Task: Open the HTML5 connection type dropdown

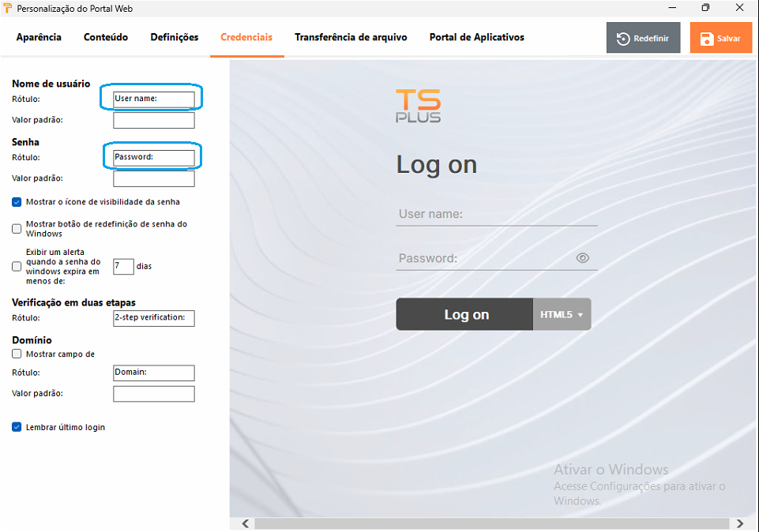Action: coord(562,314)
